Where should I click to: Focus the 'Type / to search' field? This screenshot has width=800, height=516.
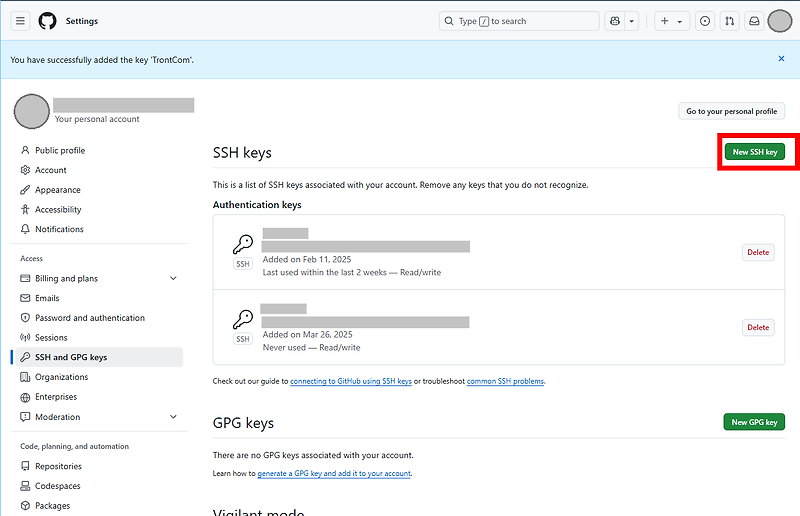pyautogui.click(x=519, y=21)
